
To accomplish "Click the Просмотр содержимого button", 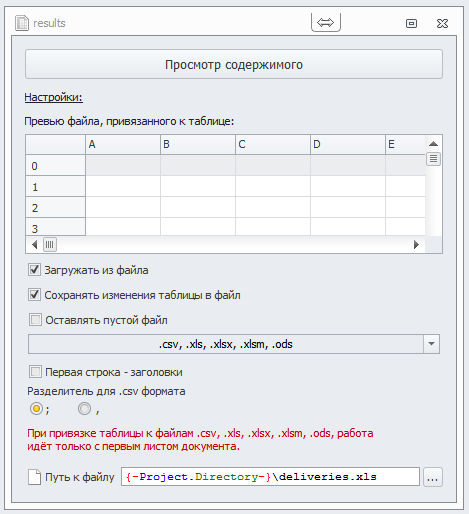I will point(234,64).
